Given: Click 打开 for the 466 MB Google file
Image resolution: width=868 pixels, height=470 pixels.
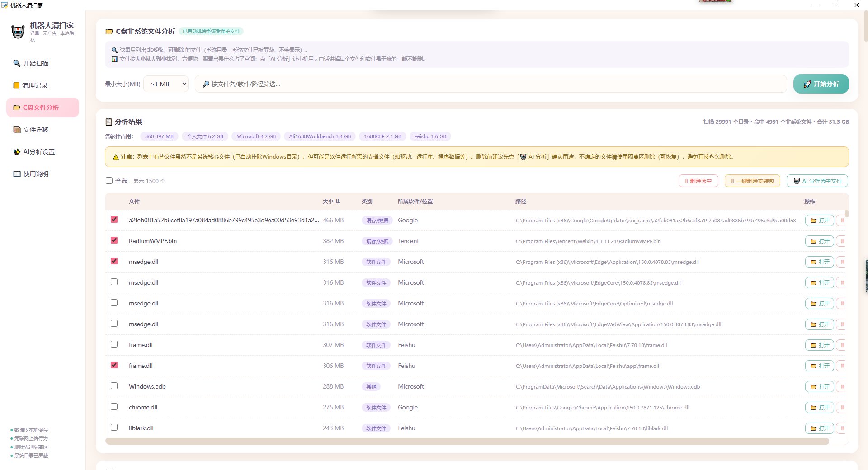Looking at the screenshot, I should pos(819,221).
